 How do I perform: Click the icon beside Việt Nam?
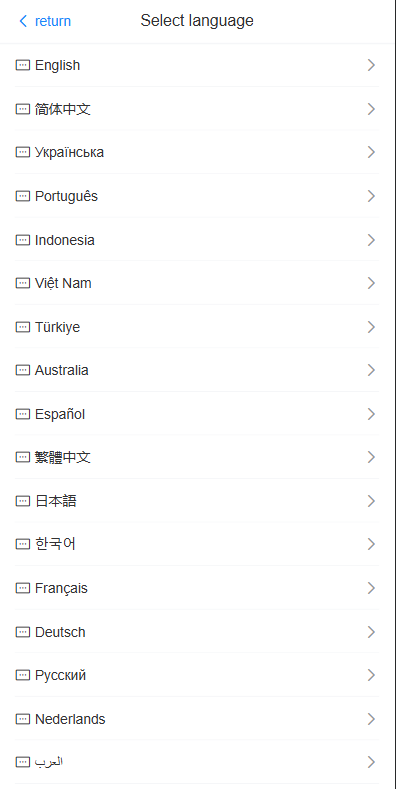pos(23,283)
